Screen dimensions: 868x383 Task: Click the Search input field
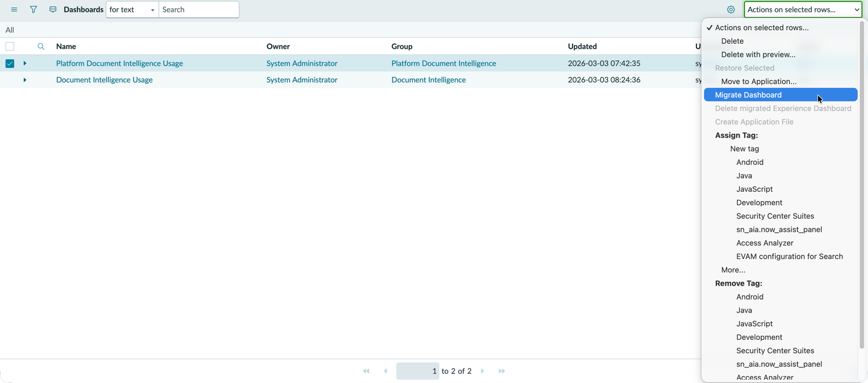[x=199, y=10]
